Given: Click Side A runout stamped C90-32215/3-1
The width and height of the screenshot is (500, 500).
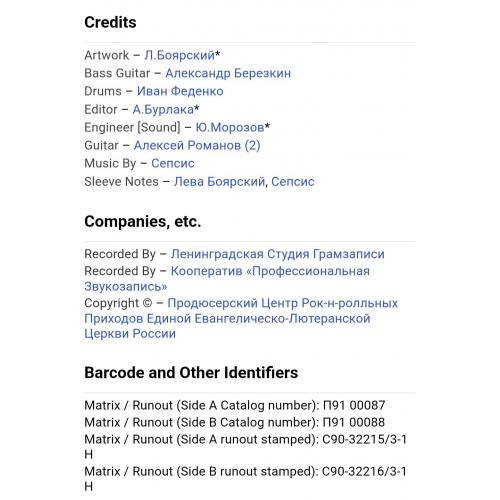Looking at the screenshot, I should point(364,440).
